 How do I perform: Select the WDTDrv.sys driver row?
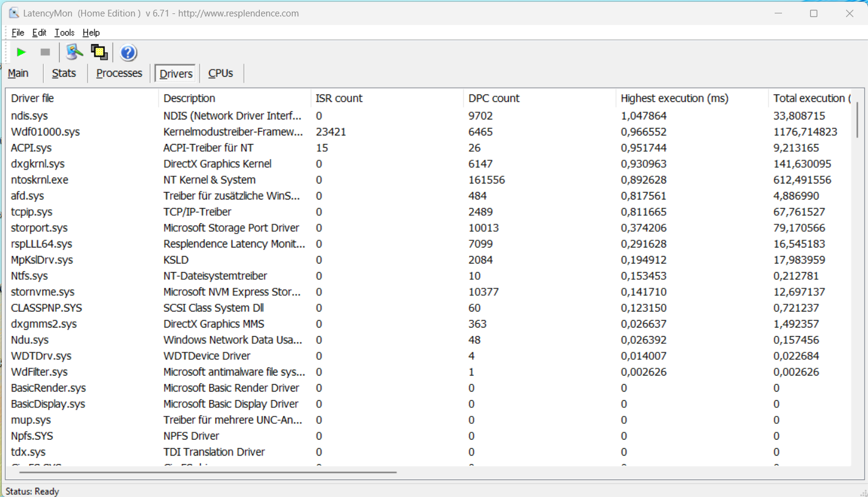428,356
